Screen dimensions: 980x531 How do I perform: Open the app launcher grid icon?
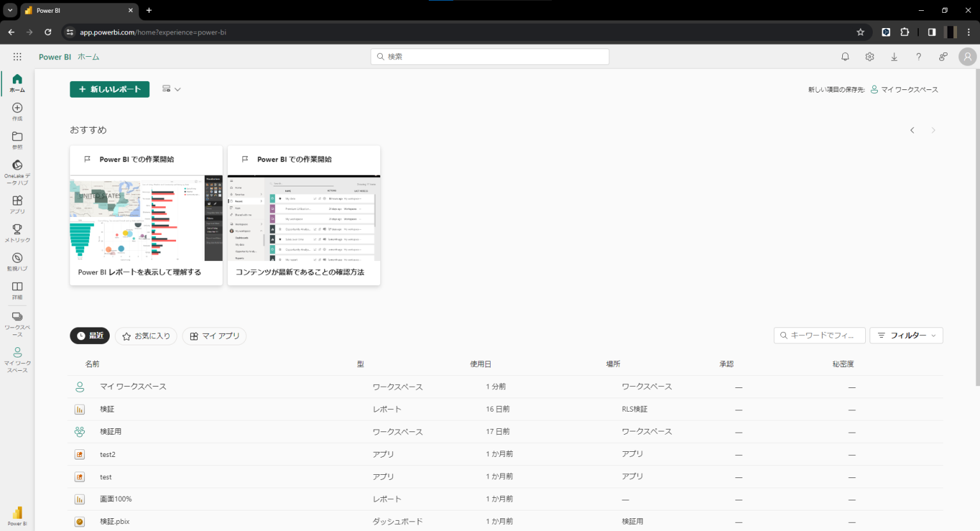click(17, 57)
